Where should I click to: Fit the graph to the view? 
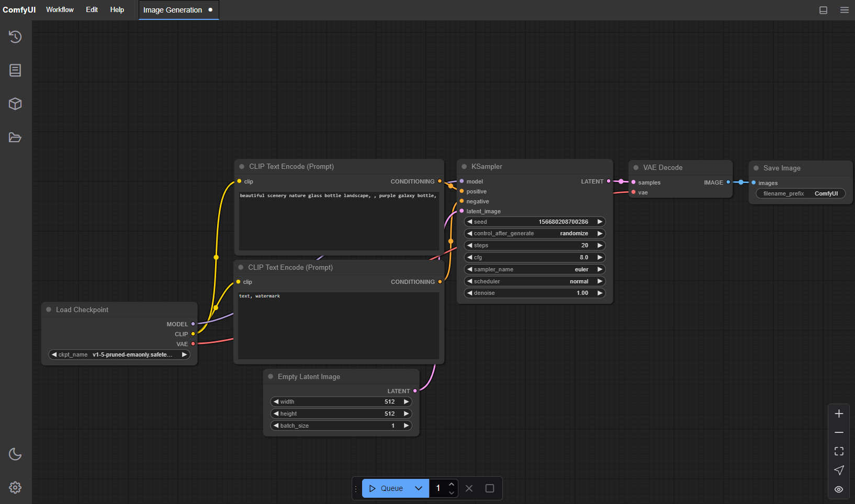pyautogui.click(x=839, y=451)
